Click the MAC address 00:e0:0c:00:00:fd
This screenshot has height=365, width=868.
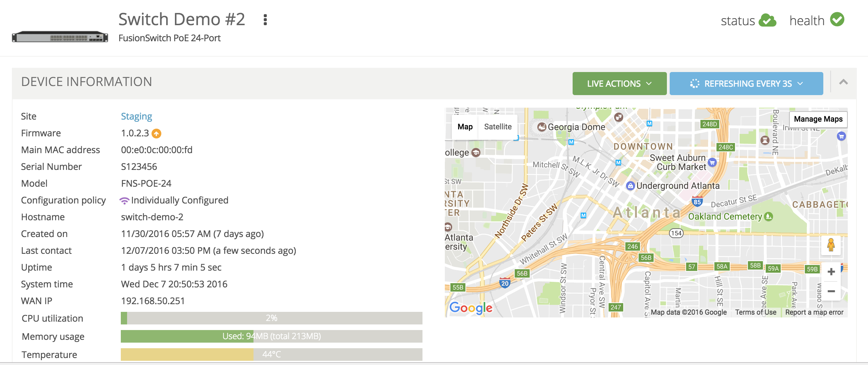[157, 150]
